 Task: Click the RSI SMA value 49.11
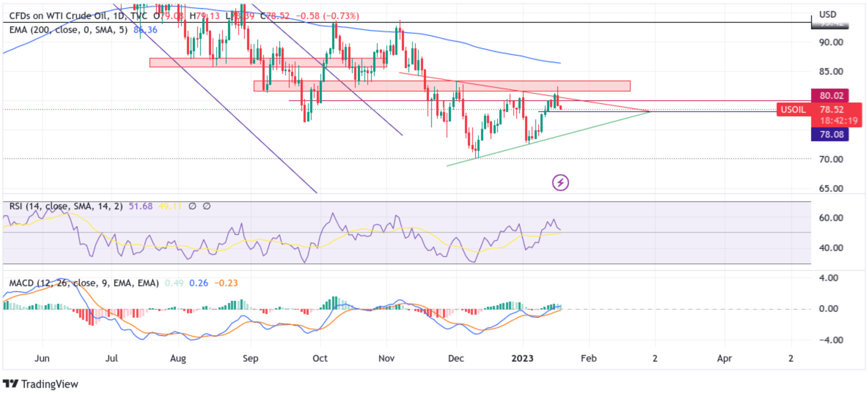170,206
